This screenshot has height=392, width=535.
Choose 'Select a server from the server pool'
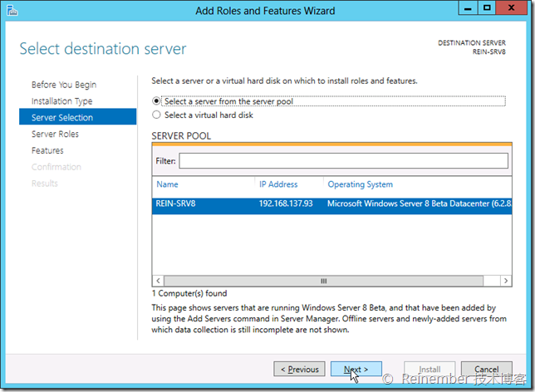(x=156, y=101)
